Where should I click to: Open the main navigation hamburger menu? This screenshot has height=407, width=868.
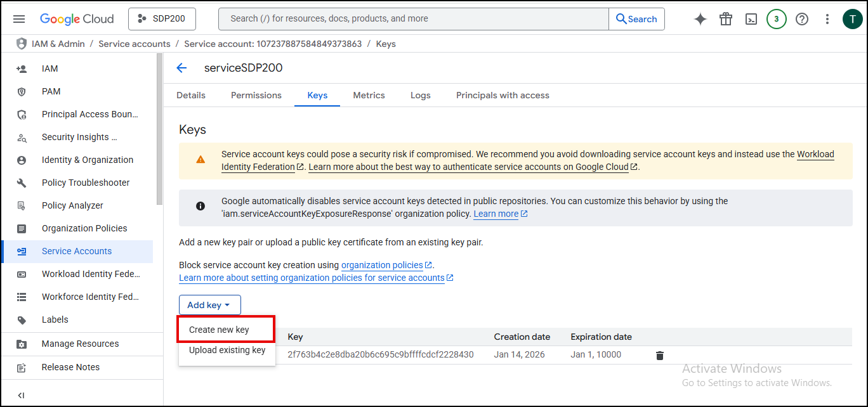pyautogui.click(x=19, y=19)
